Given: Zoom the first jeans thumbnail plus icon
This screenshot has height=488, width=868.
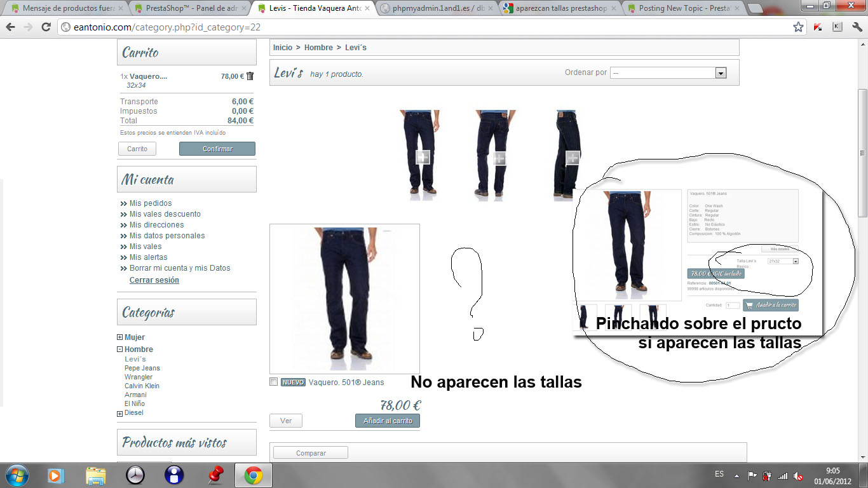Looking at the screenshot, I should (423, 157).
